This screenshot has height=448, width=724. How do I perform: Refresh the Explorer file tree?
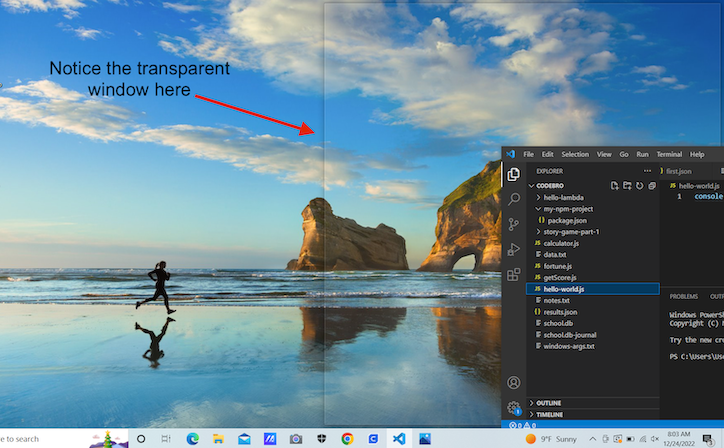(640, 186)
